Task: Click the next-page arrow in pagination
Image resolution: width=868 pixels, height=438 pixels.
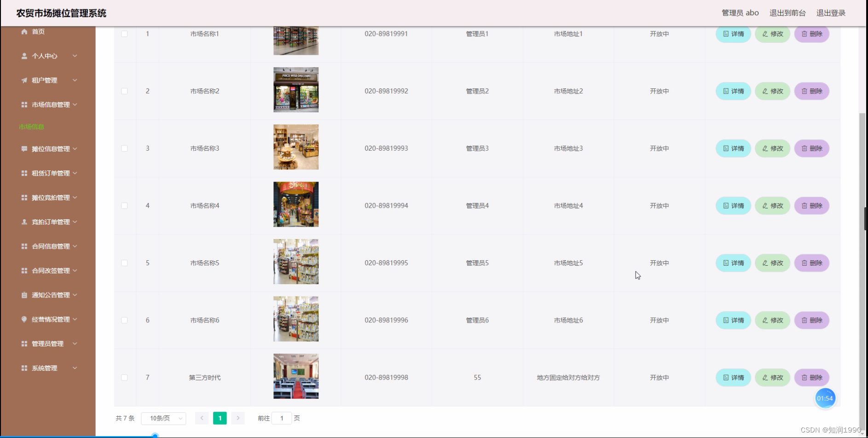Action: point(238,418)
